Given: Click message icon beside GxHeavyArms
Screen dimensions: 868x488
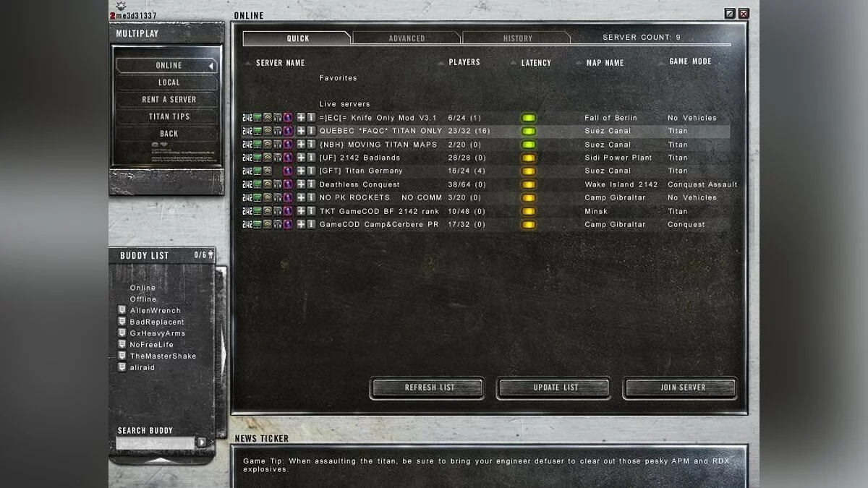Looking at the screenshot, I should point(122,333).
